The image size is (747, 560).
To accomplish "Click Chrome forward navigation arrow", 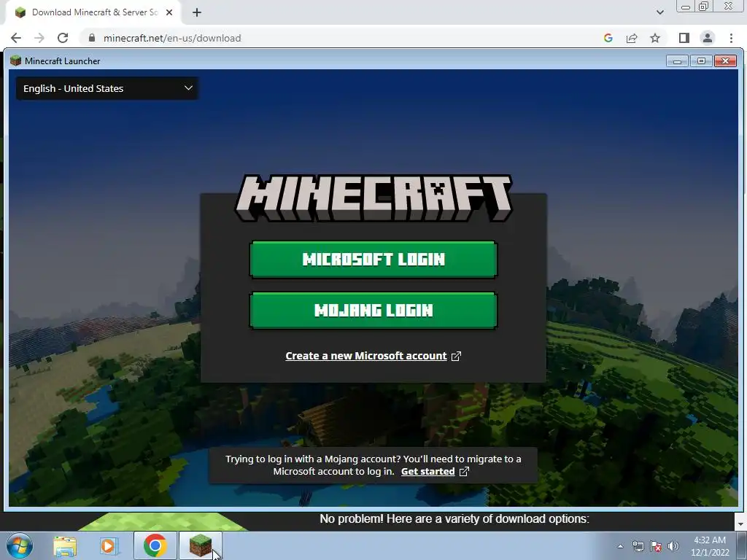I will coord(39,38).
